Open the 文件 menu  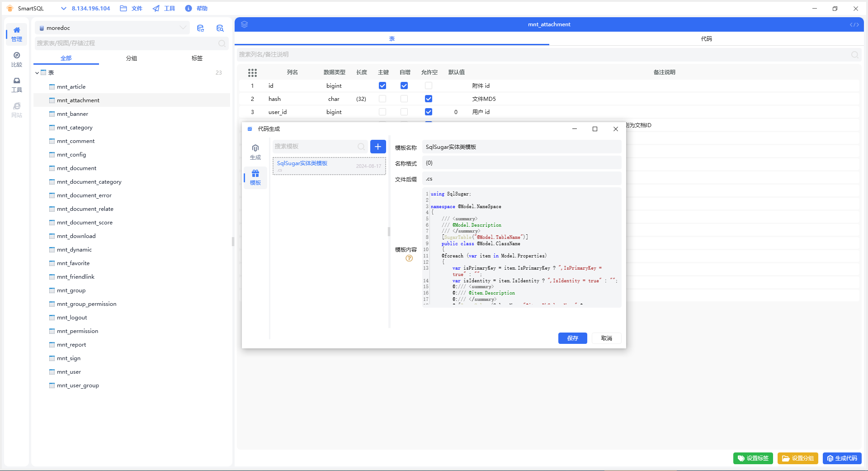131,9
